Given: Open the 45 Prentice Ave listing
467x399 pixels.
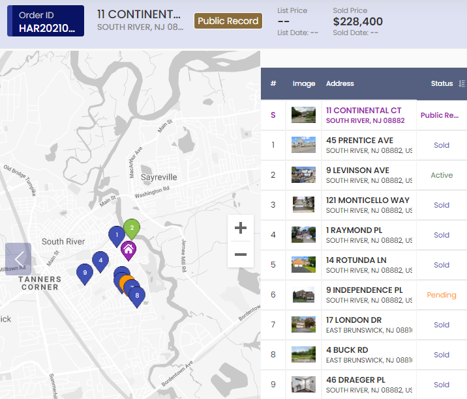Looking at the screenshot, I should (364, 145).
